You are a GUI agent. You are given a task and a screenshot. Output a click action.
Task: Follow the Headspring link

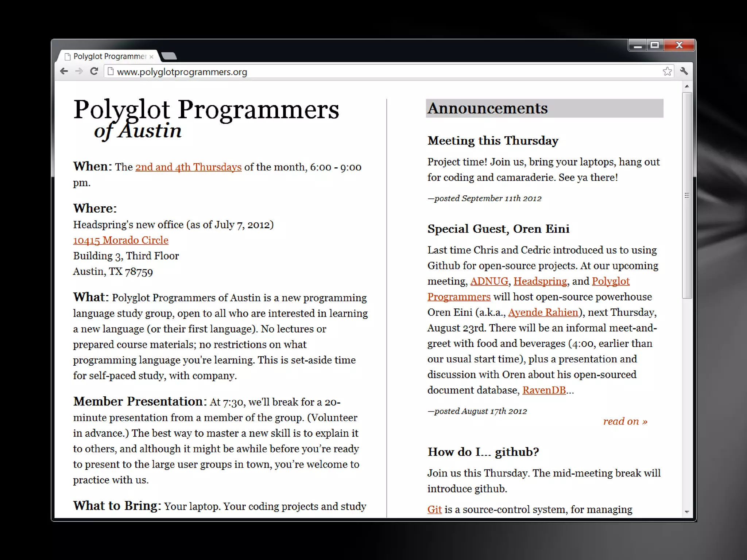click(x=540, y=281)
